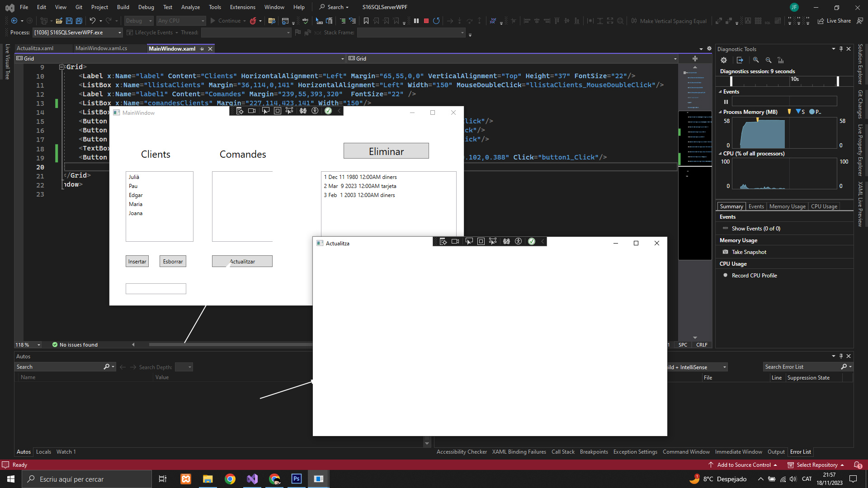Collapse the Process Memory (MB) section
This screenshot has height=488, width=868.
point(720,112)
